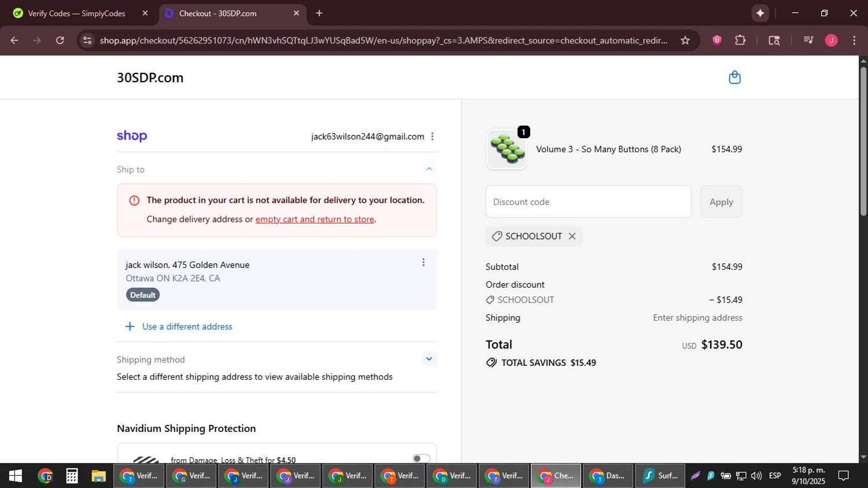Bookmark this page with the star icon

[x=685, y=41]
